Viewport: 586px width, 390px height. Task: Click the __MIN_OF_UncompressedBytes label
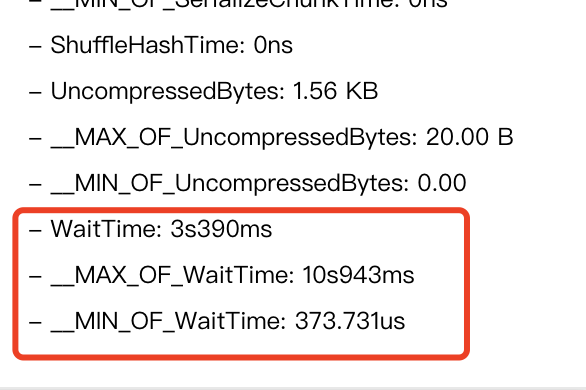(x=230, y=184)
